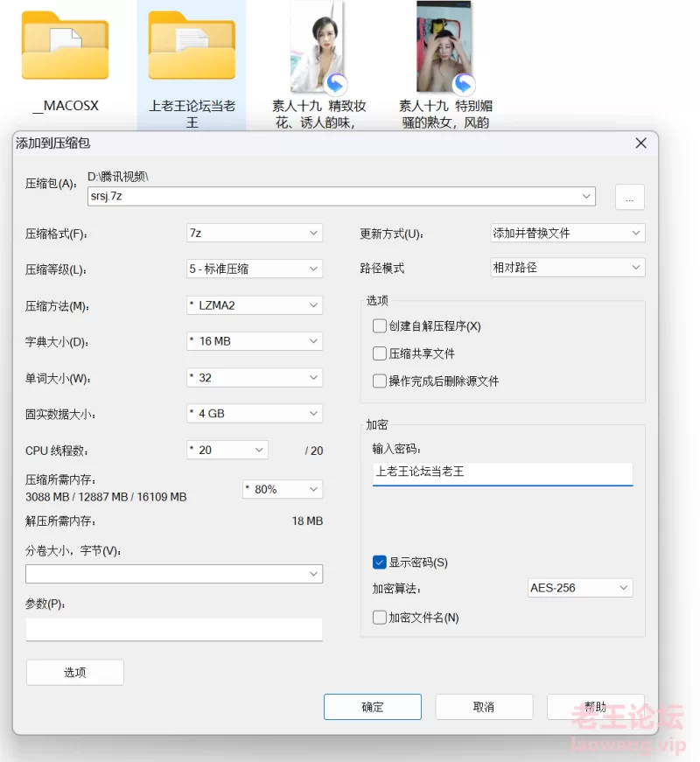Open the 更新方式 添加并替换文件 dropdown
Image resolution: width=700 pixels, height=762 pixels.
567,234
